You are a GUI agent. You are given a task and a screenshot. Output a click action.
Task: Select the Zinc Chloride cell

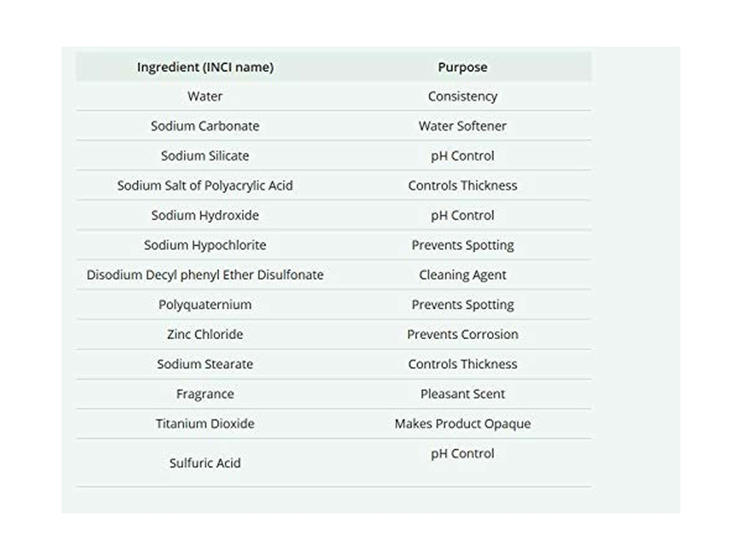(205, 334)
